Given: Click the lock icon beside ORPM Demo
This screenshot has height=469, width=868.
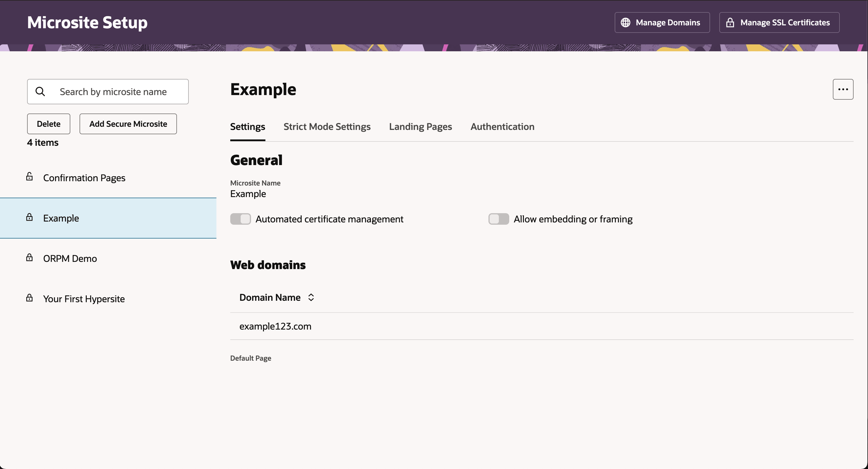Looking at the screenshot, I should tap(30, 258).
